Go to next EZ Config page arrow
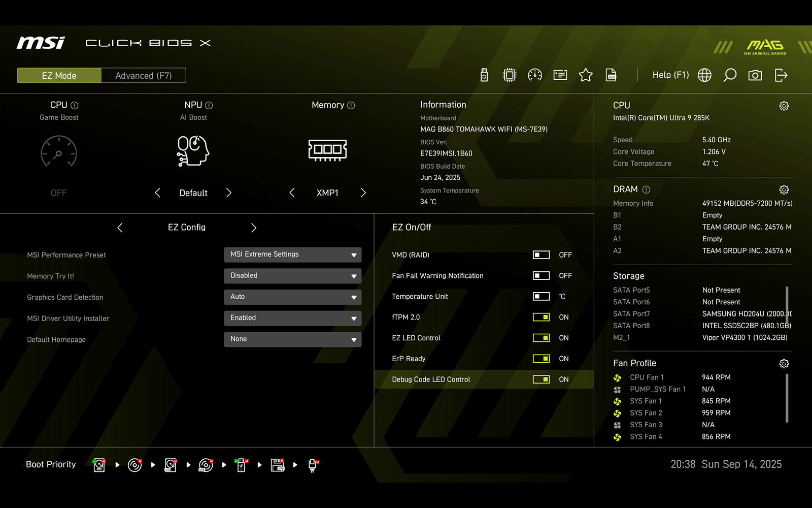 pos(254,228)
